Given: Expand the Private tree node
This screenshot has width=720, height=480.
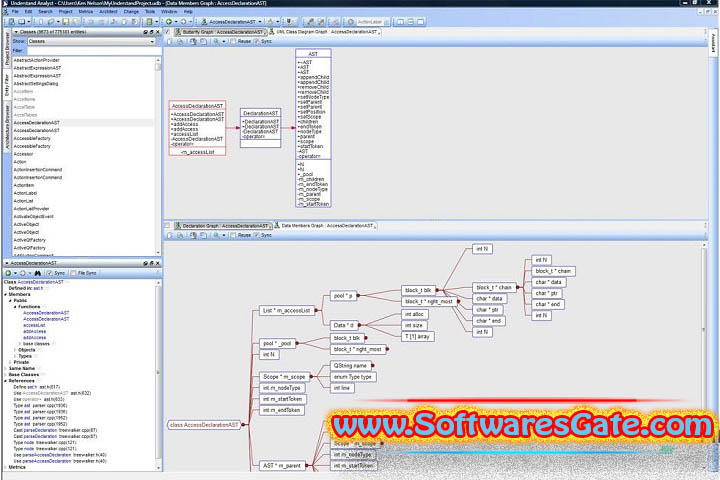Looking at the screenshot, I should [x=11, y=362].
